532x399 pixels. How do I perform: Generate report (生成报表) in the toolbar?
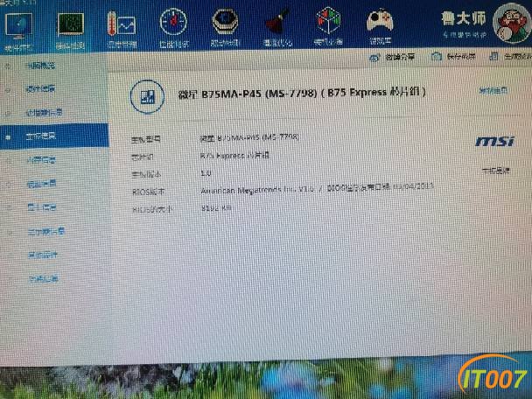pyautogui.click(x=511, y=56)
